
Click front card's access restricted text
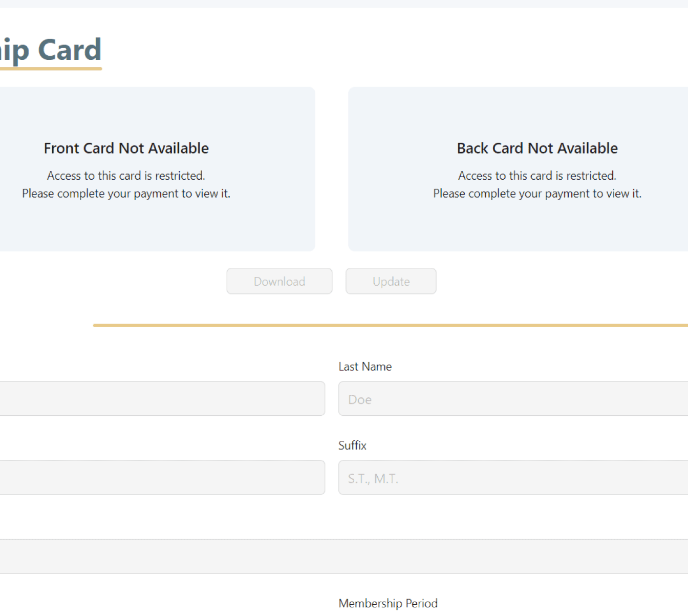pyautogui.click(x=126, y=176)
